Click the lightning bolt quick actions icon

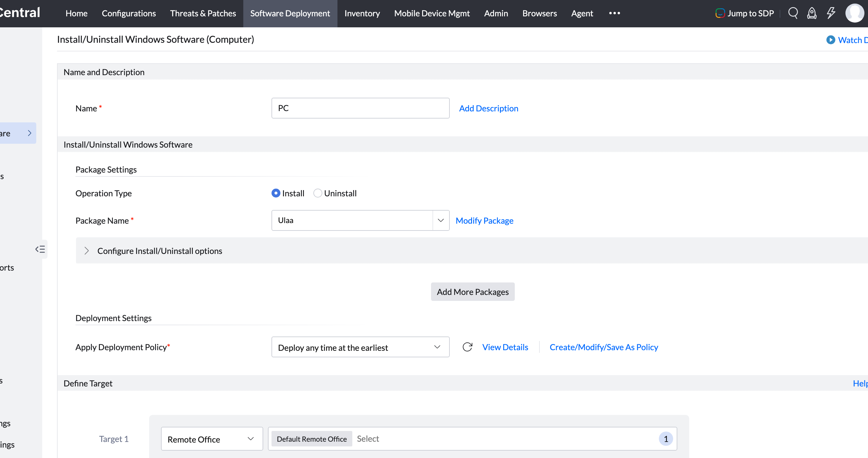click(x=831, y=13)
